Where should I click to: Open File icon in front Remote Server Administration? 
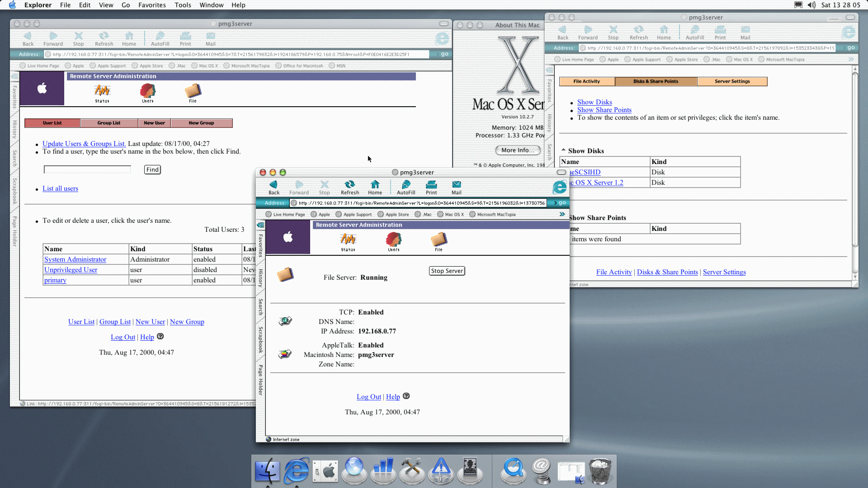click(439, 241)
